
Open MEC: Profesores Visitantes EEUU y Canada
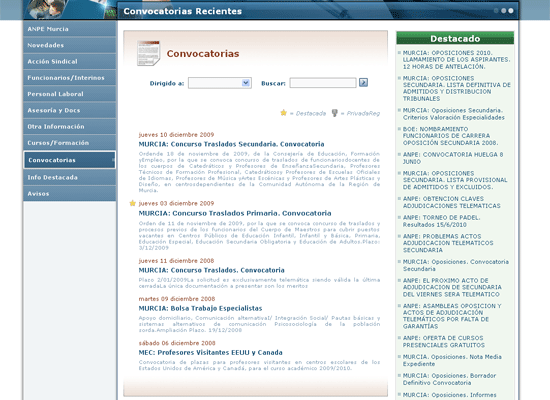point(210,353)
